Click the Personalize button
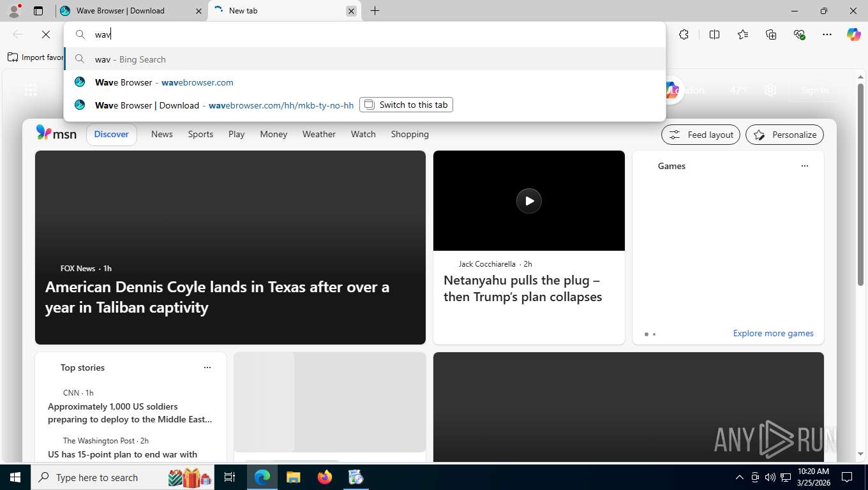This screenshot has height=490, width=868. click(x=784, y=135)
